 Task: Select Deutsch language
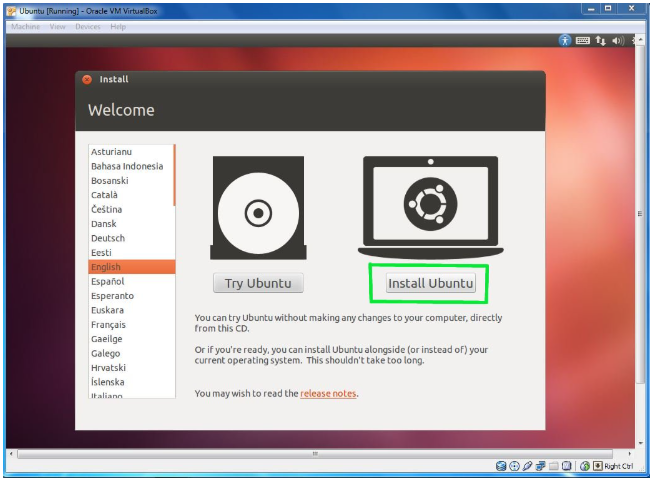(131, 238)
